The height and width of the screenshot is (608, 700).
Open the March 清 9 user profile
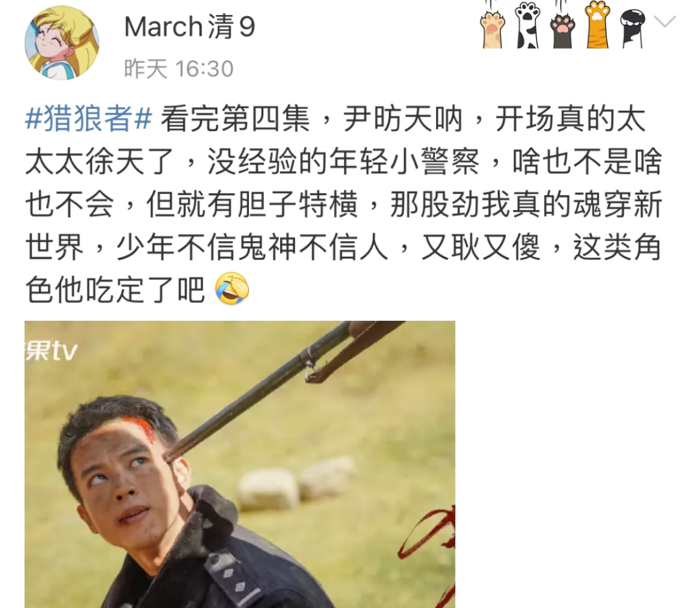pos(190,27)
